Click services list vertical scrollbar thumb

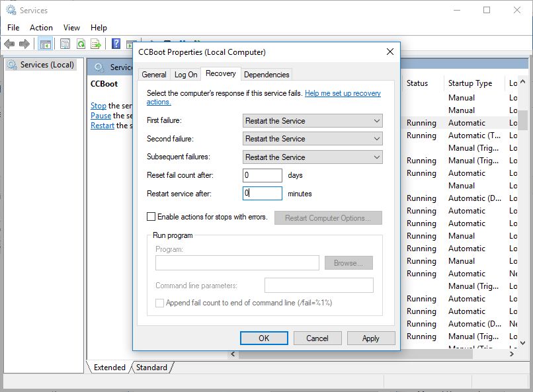pos(522,120)
